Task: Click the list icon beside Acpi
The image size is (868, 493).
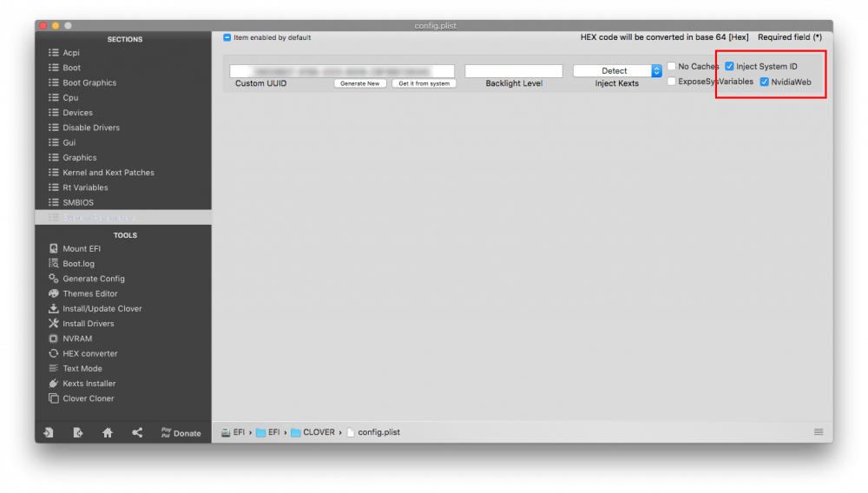Action: tap(53, 53)
